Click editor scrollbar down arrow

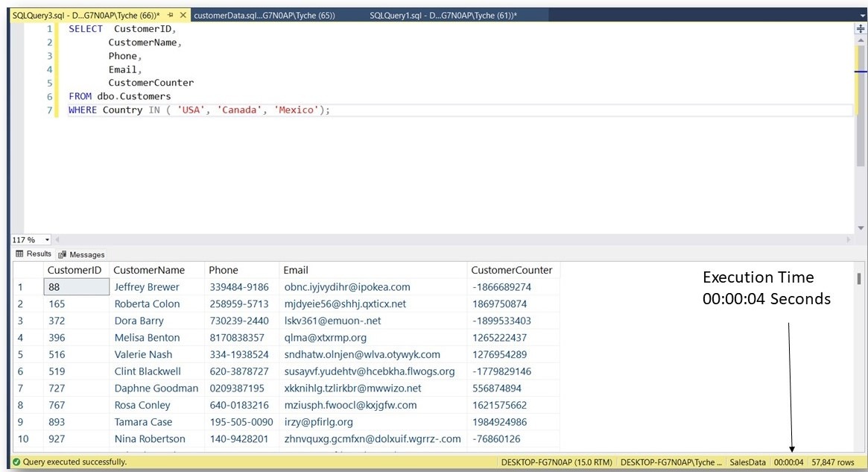pyautogui.click(x=861, y=227)
